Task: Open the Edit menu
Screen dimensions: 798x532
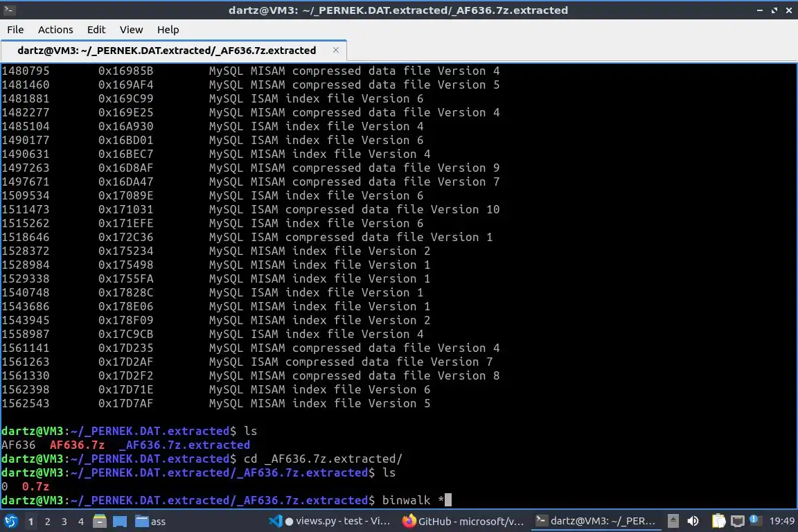Action: pos(96,30)
